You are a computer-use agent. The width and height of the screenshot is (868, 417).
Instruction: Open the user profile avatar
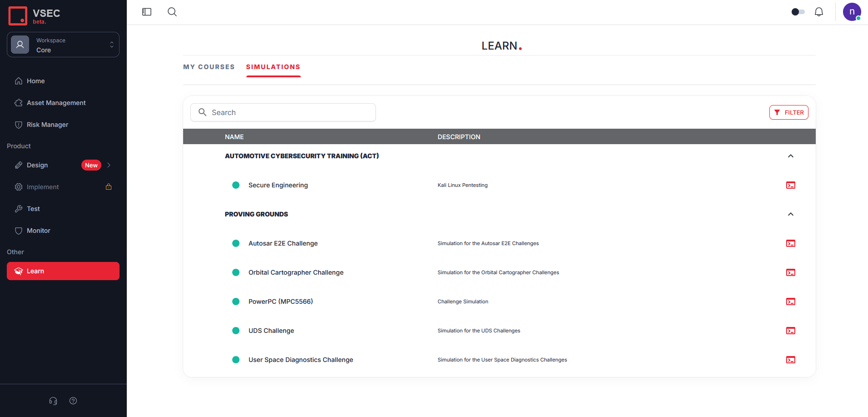pos(851,12)
